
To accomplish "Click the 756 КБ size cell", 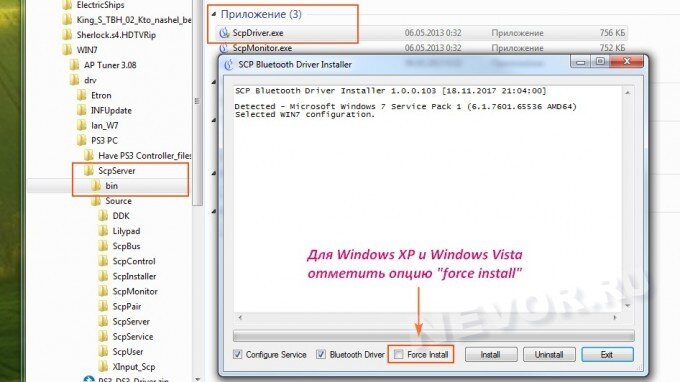I will point(612,33).
